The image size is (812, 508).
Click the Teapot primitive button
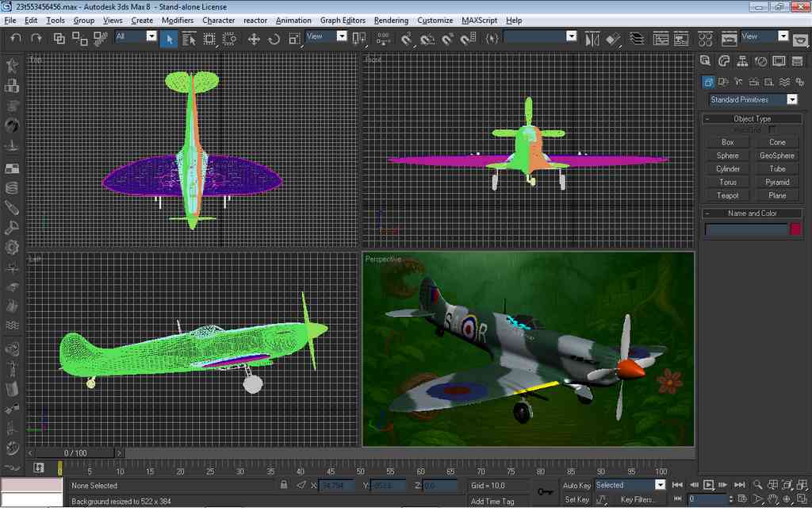pos(727,195)
